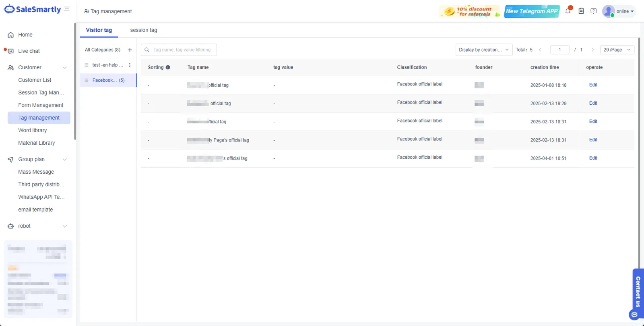Click the Tag management header icon
Viewport: 644px width, 326px height.
(86, 11)
